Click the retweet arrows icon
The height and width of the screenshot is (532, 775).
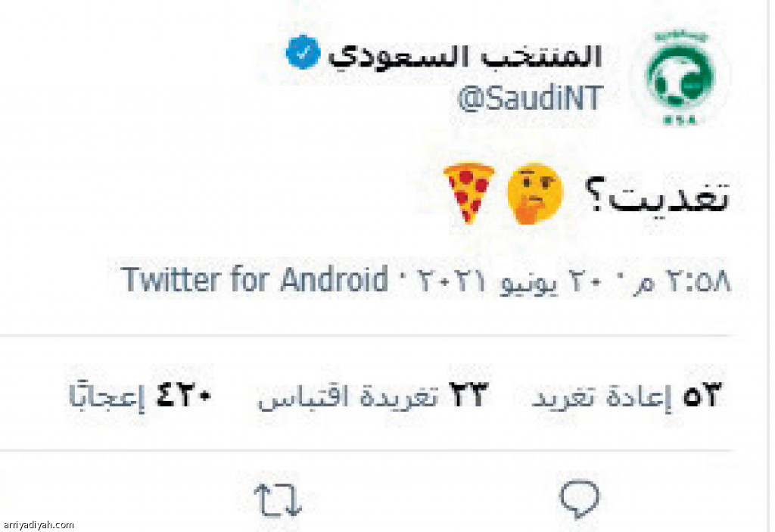pyautogui.click(x=278, y=500)
